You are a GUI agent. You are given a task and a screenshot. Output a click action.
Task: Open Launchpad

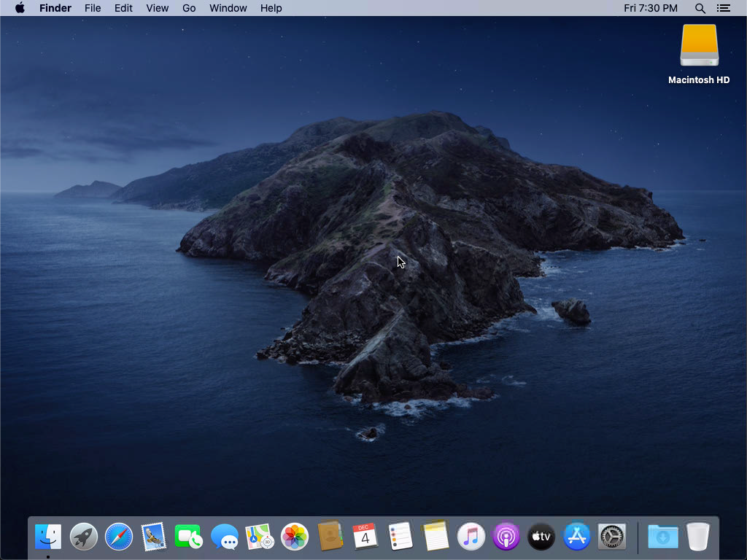click(83, 537)
